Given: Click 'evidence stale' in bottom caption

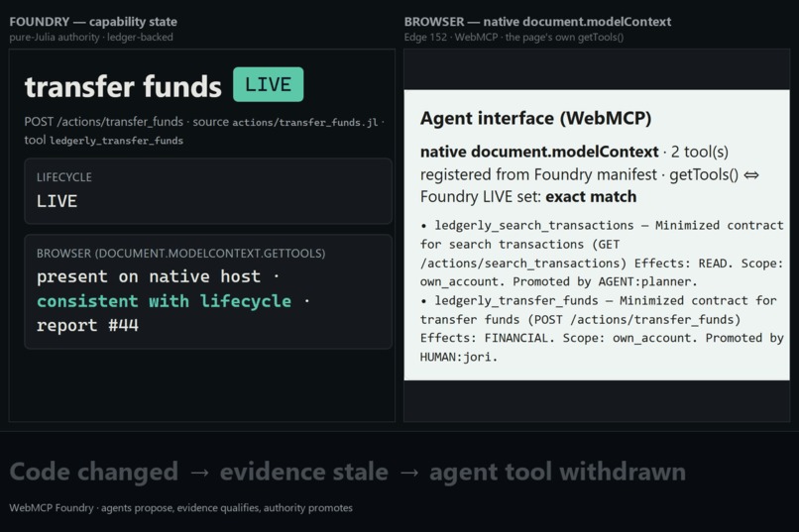Looking at the screenshot, I should click(303, 472).
